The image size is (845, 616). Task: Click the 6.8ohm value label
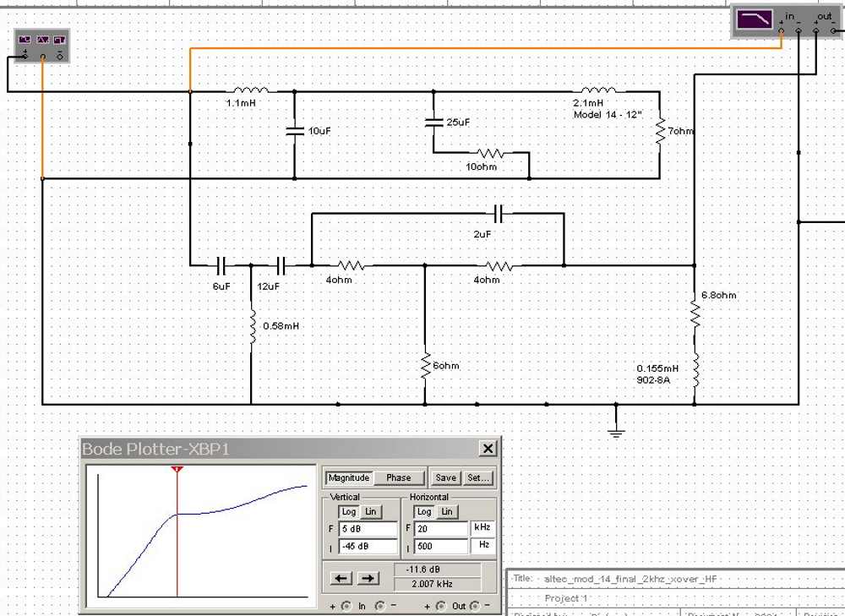pos(719,296)
